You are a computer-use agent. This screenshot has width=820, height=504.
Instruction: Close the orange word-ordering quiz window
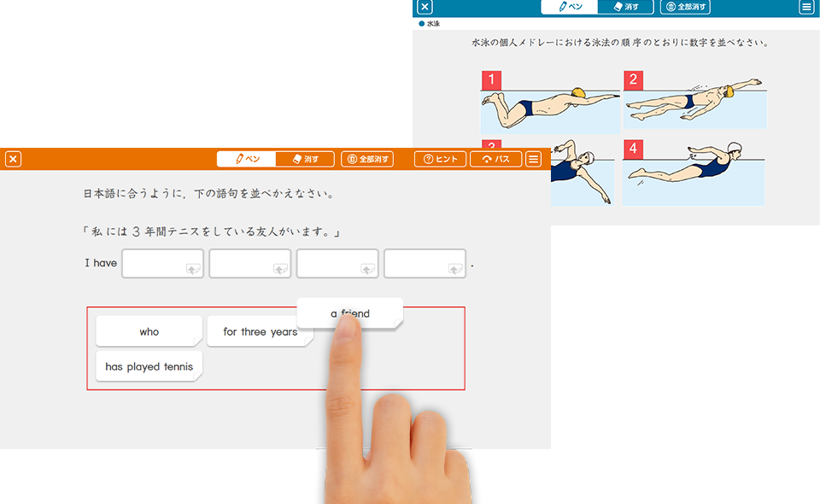point(13,159)
